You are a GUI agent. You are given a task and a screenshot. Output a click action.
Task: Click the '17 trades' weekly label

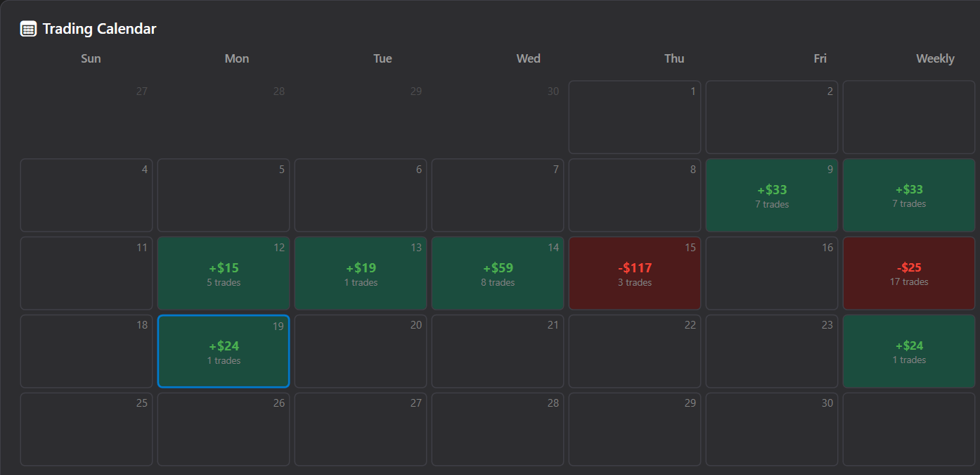coord(909,282)
